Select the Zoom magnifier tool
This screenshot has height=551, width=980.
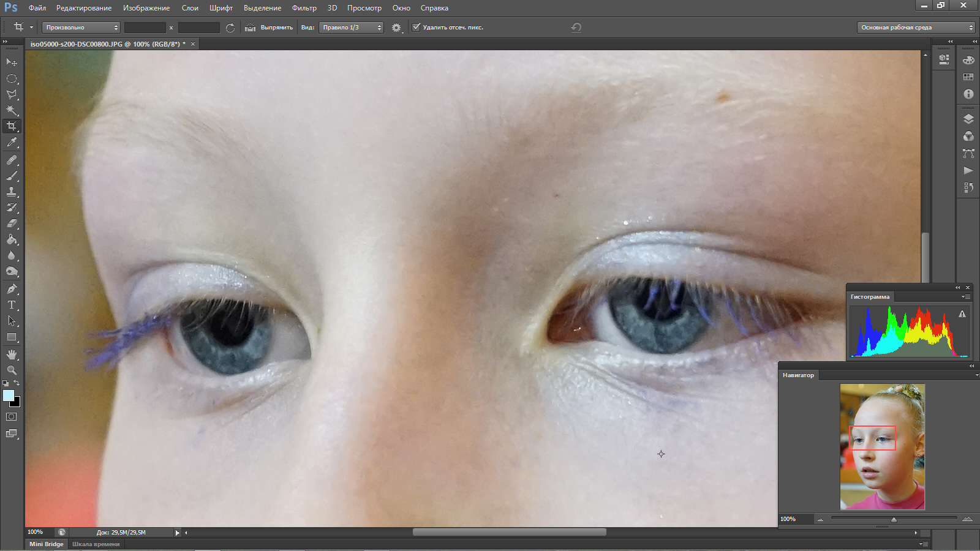[x=12, y=370]
